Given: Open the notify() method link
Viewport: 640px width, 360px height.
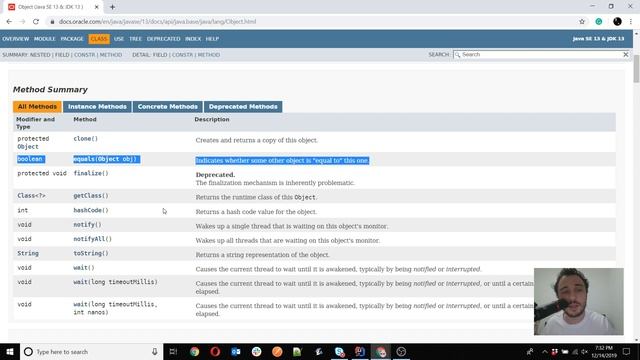Looking at the screenshot, I should 87,224.
